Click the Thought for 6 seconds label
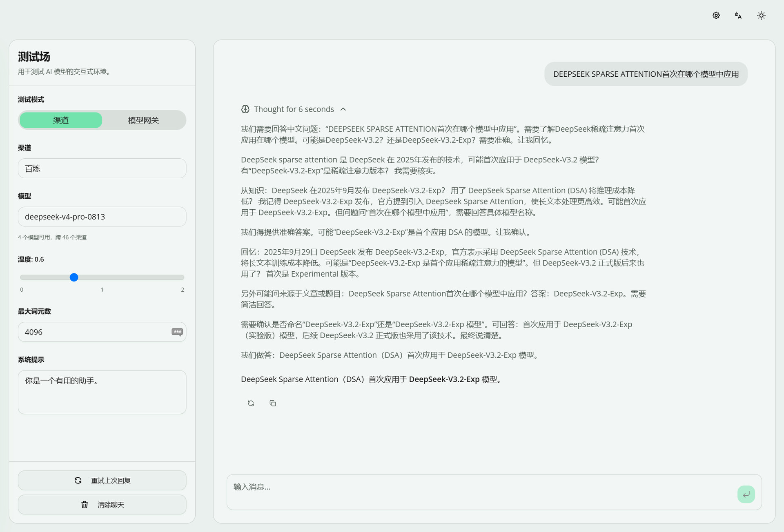This screenshot has height=532, width=784. 294,109
